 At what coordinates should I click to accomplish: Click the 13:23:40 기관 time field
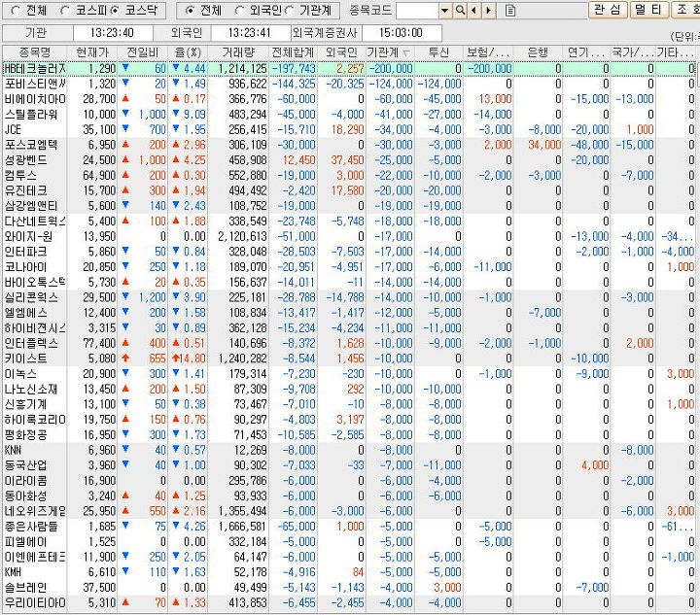coord(112,33)
